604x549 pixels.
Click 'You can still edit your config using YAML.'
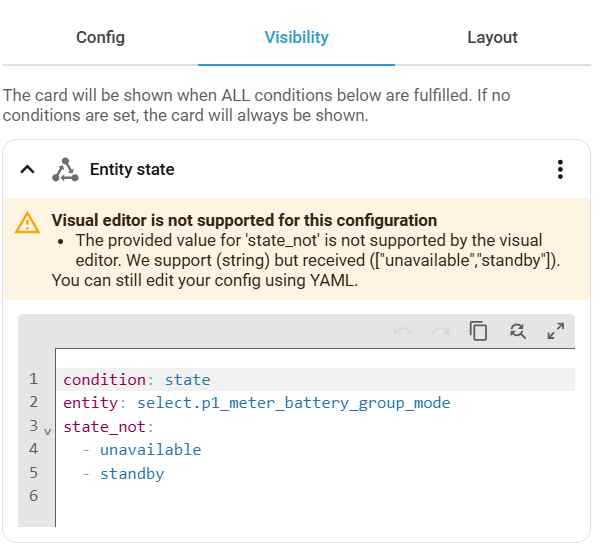(x=205, y=280)
